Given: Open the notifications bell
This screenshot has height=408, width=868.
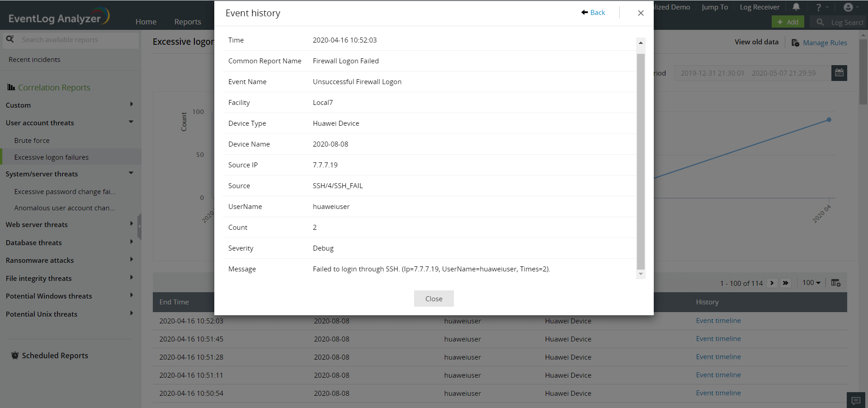Looking at the screenshot, I should point(796,7).
